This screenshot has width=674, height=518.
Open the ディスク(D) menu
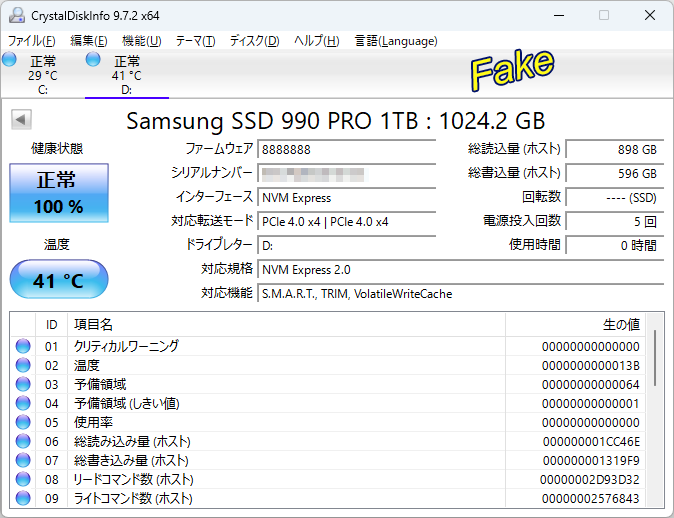point(254,41)
